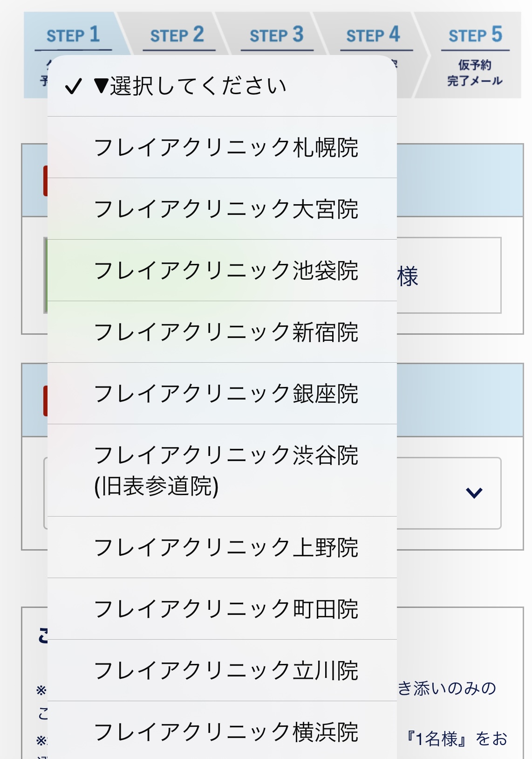Click the checkmark beside 選択してください
Image resolution: width=532 pixels, height=759 pixels.
74,86
